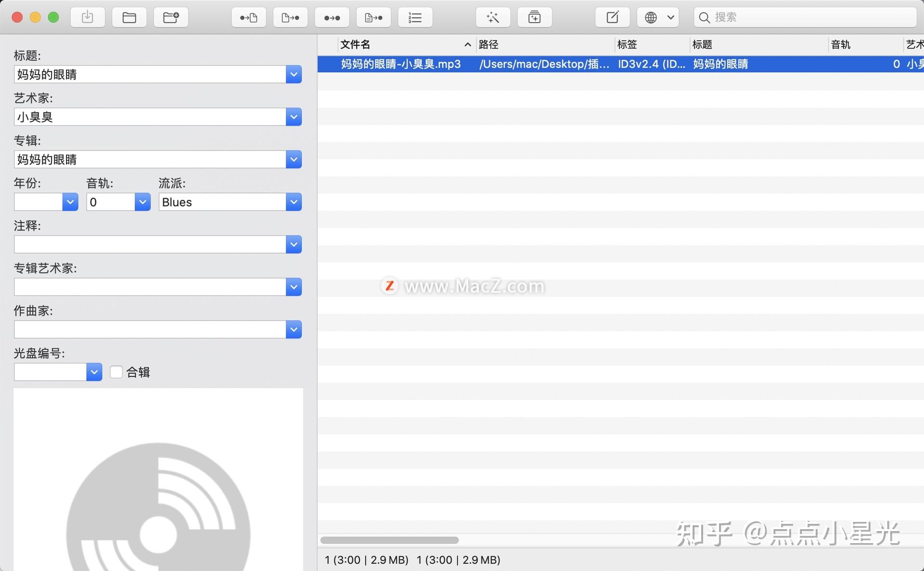Screen dimensions: 924x571
Task: Click the text file to tag icon
Action: click(373, 18)
